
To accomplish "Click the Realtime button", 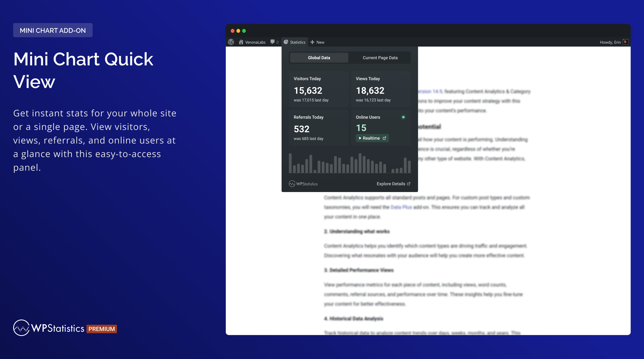I will [x=372, y=138].
